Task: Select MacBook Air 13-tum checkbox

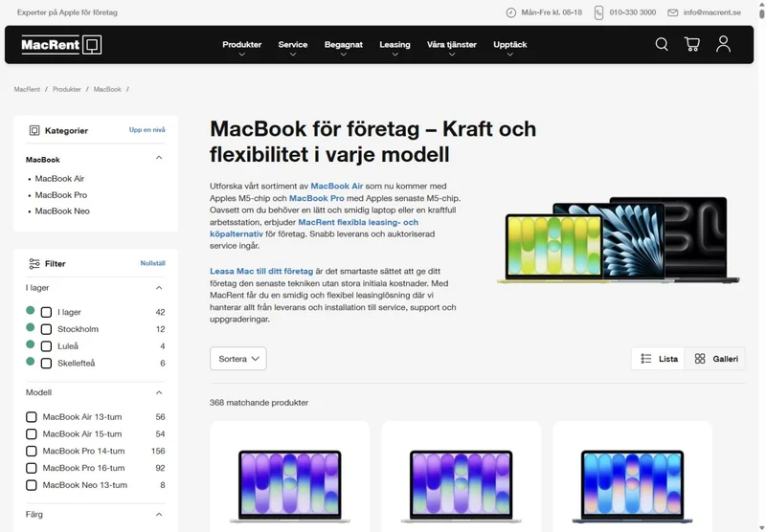Action: click(32, 417)
